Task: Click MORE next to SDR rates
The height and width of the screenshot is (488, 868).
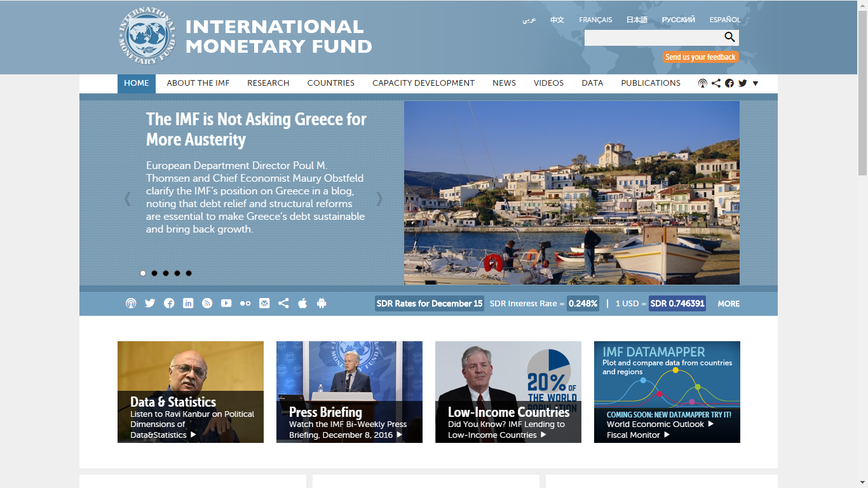Action: (728, 304)
